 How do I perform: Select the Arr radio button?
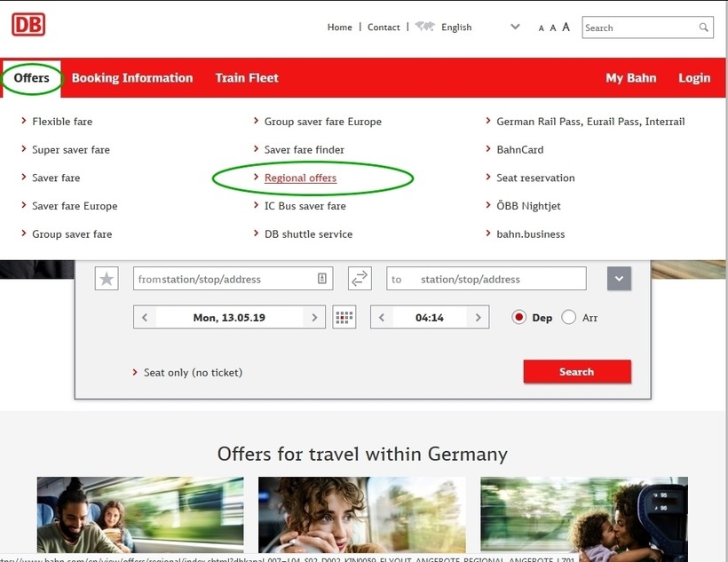[569, 317]
